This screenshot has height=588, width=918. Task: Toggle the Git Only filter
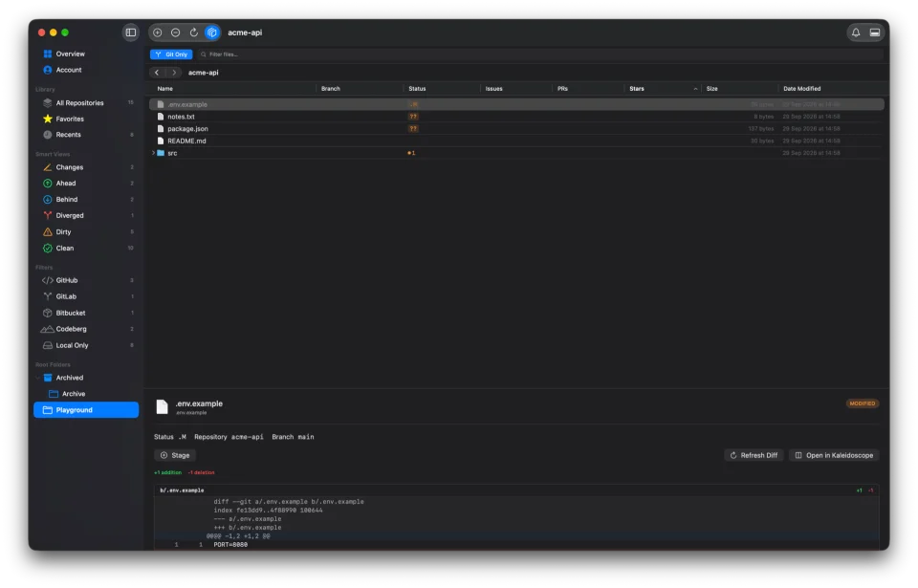point(171,54)
